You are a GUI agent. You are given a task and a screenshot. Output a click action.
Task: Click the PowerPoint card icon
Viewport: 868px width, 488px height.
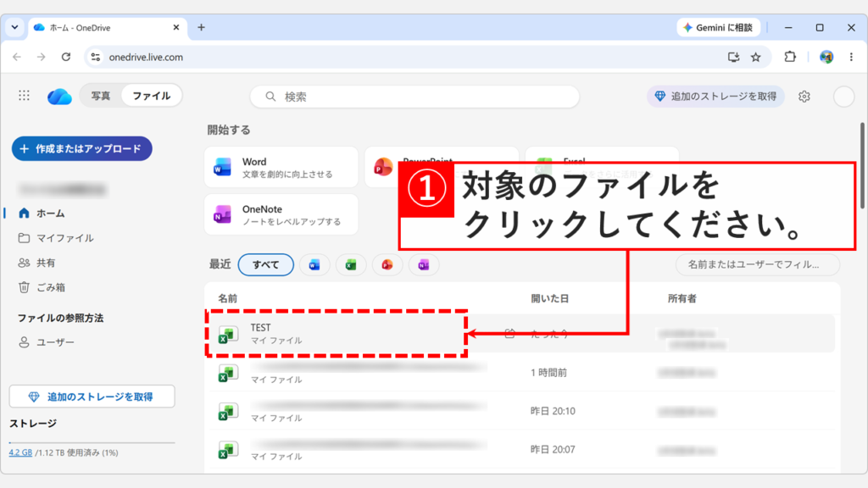[383, 167]
